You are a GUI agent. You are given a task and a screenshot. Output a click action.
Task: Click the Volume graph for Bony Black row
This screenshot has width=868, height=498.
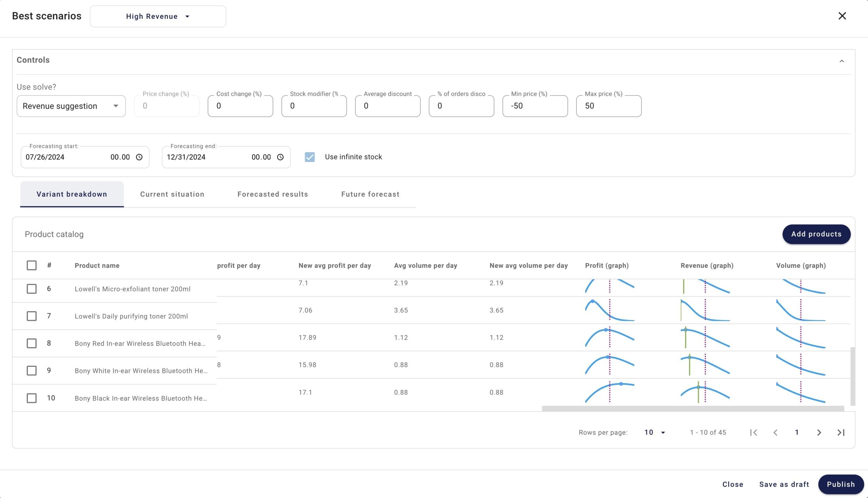click(801, 392)
